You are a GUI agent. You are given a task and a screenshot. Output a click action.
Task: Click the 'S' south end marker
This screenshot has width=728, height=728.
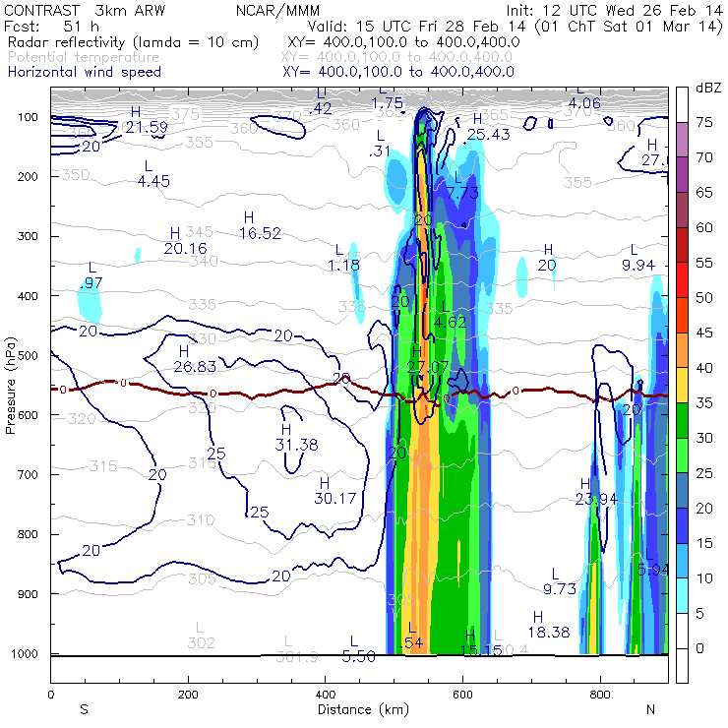[x=84, y=709]
